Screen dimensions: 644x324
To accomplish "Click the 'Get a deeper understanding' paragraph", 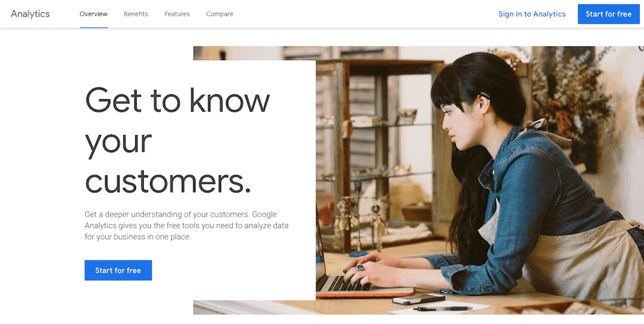I will click(187, 225).
